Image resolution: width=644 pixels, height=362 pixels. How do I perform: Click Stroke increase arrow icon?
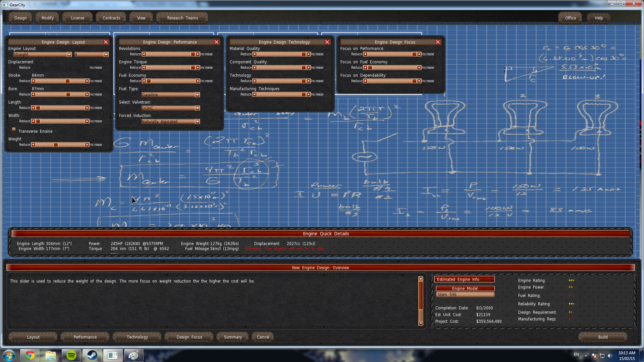coord(87,81)
